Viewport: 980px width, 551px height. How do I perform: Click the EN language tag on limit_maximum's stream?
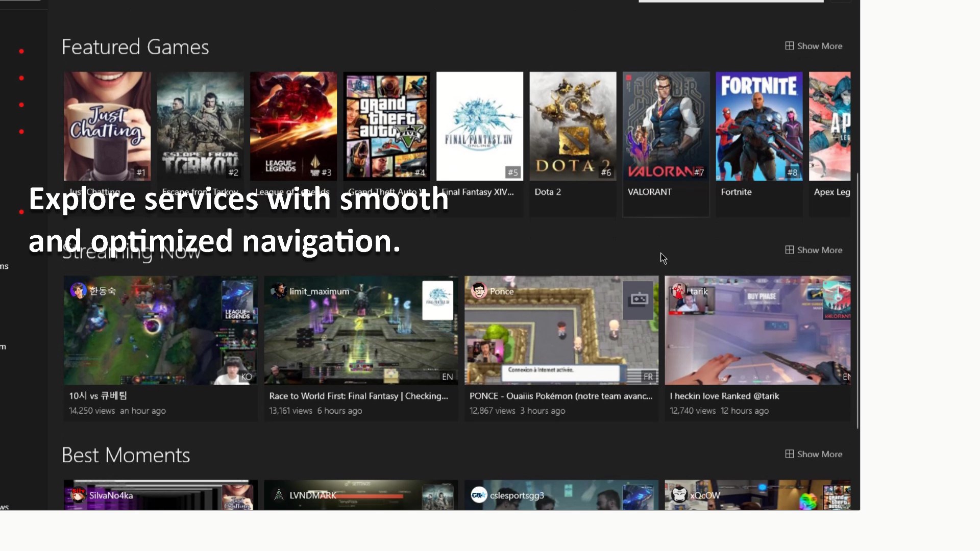448,377
